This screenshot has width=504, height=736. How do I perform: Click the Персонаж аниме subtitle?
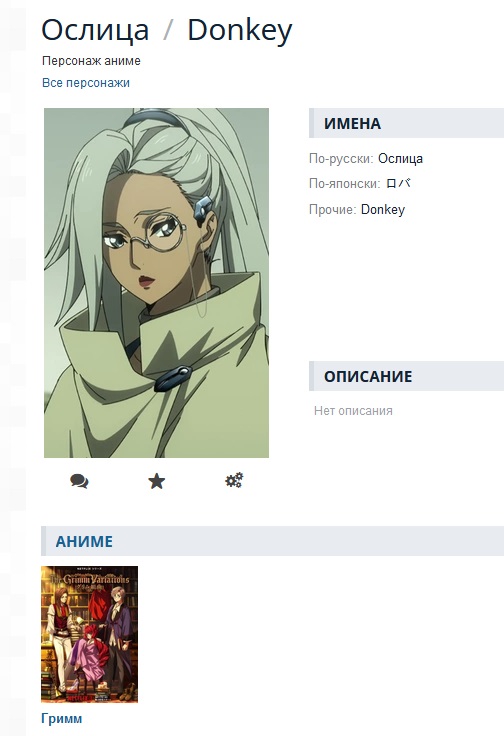(91, 61)
